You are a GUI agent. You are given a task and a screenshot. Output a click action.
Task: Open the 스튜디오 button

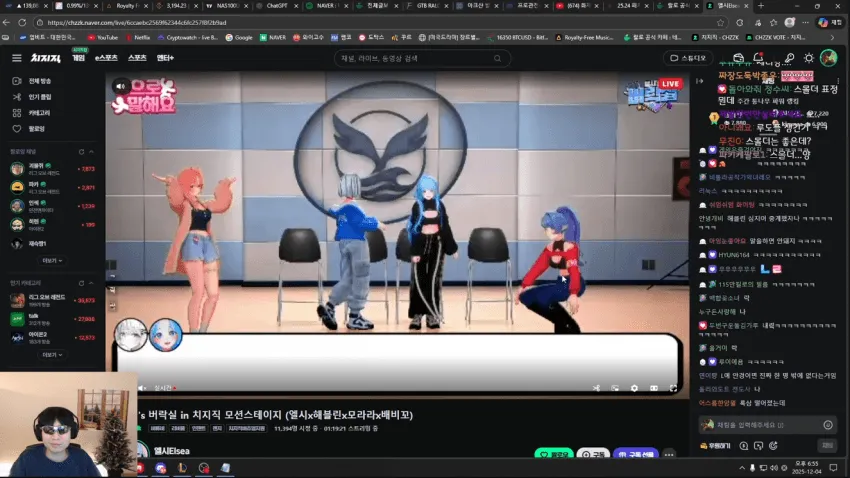(x=688, y=58)
